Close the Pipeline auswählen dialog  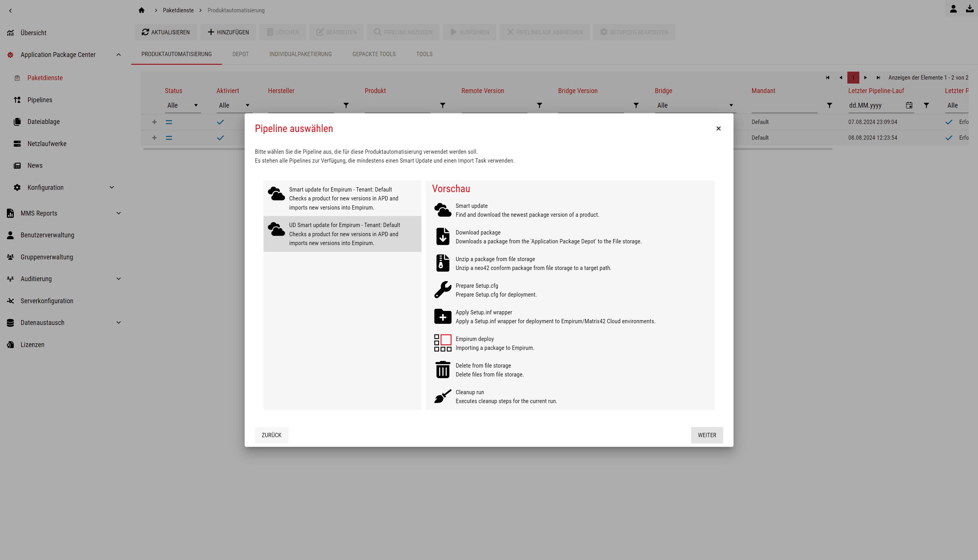(x=718, y=129)
